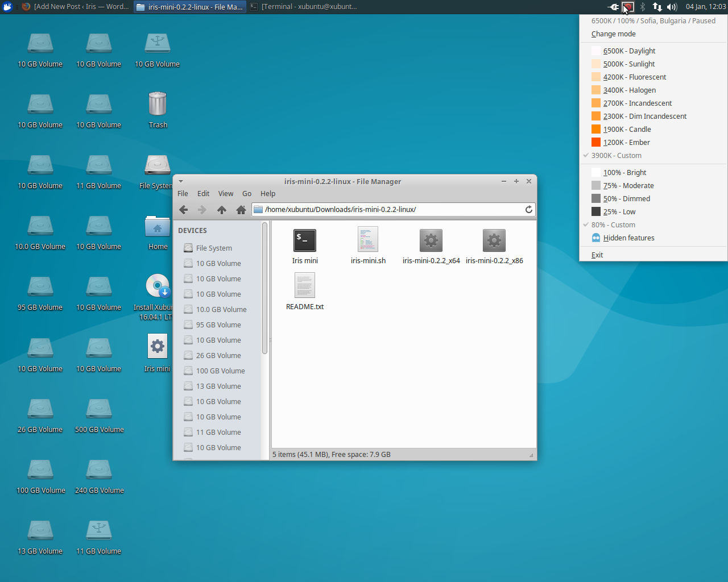Select 2700K - Incandescent temperature option
This screenshot has width=728, height=582.
[x=653, y=103]
